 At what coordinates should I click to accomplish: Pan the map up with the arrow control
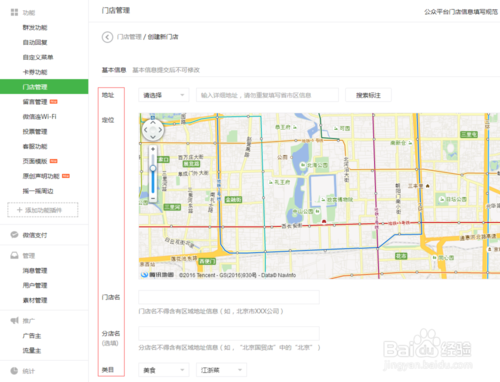tap(153, 123)
